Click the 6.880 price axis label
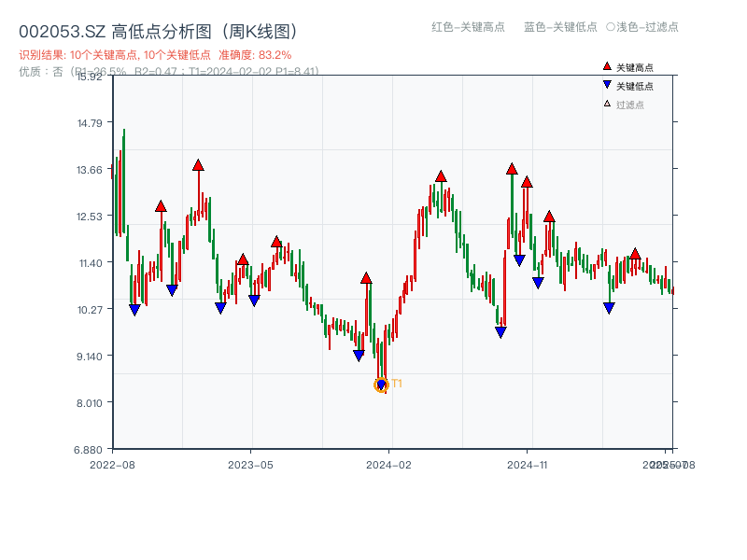This screenshot has width=747, height=560. [88, 450]
